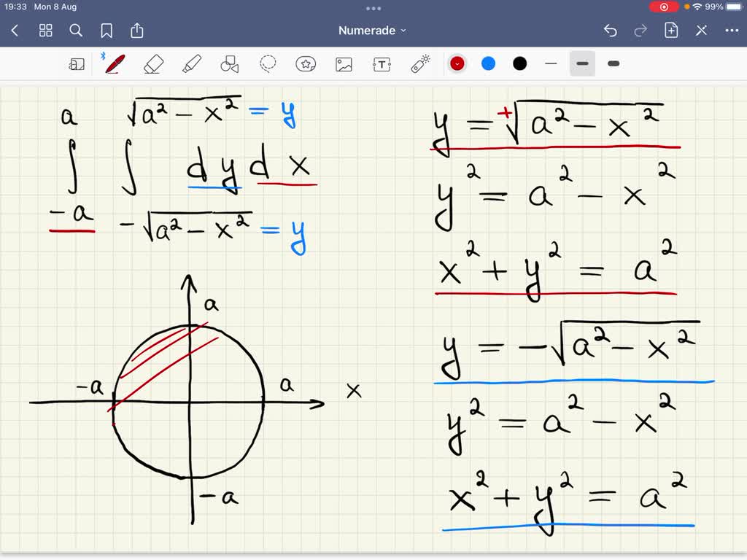This screenshot has height=560, width=747.
Task: Activate the Laser pointer tool
Action: click(x=421, y=63)
